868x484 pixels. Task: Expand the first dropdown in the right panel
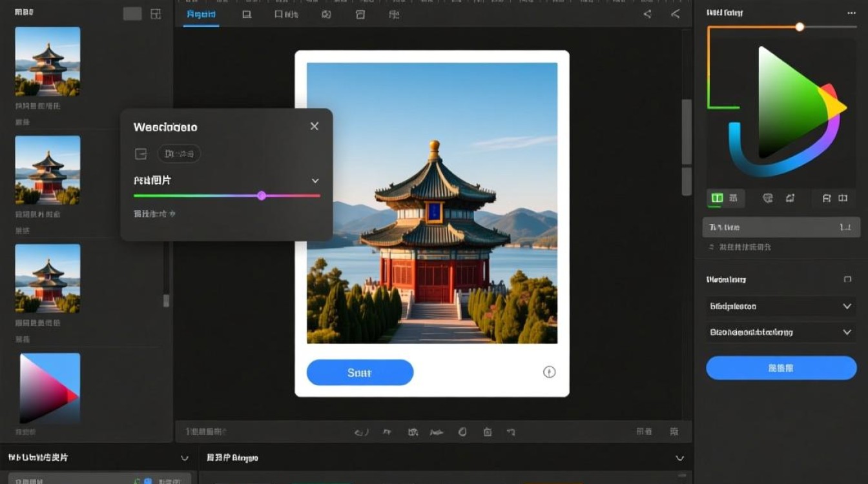pyautogui.click(x=781, y=307)
